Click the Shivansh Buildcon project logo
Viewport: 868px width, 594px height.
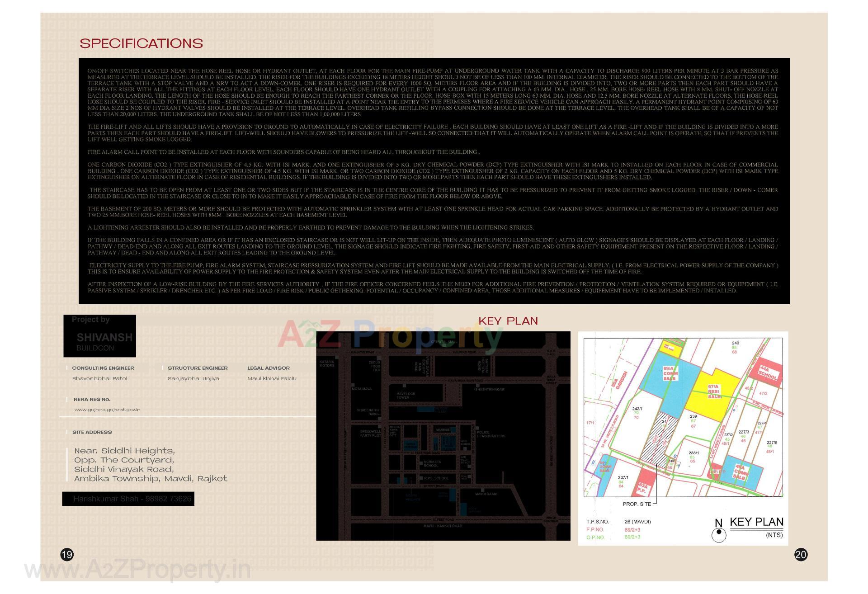[99, 336]
